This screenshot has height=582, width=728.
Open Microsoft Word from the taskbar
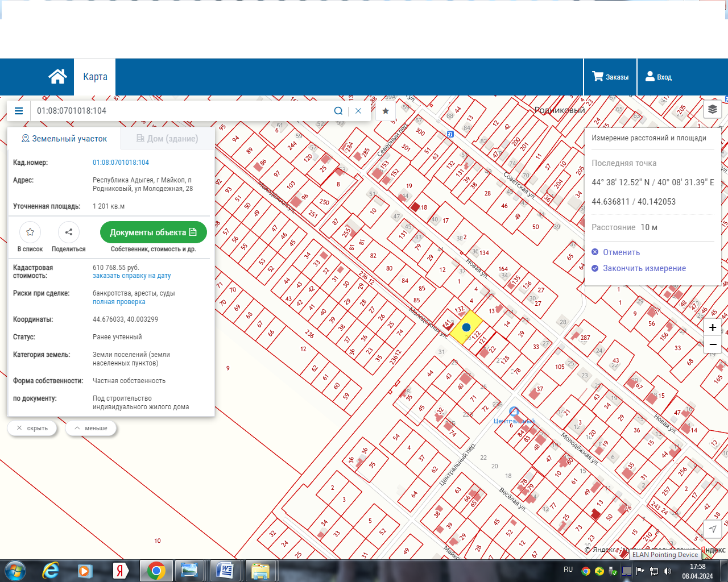[225, 570]
